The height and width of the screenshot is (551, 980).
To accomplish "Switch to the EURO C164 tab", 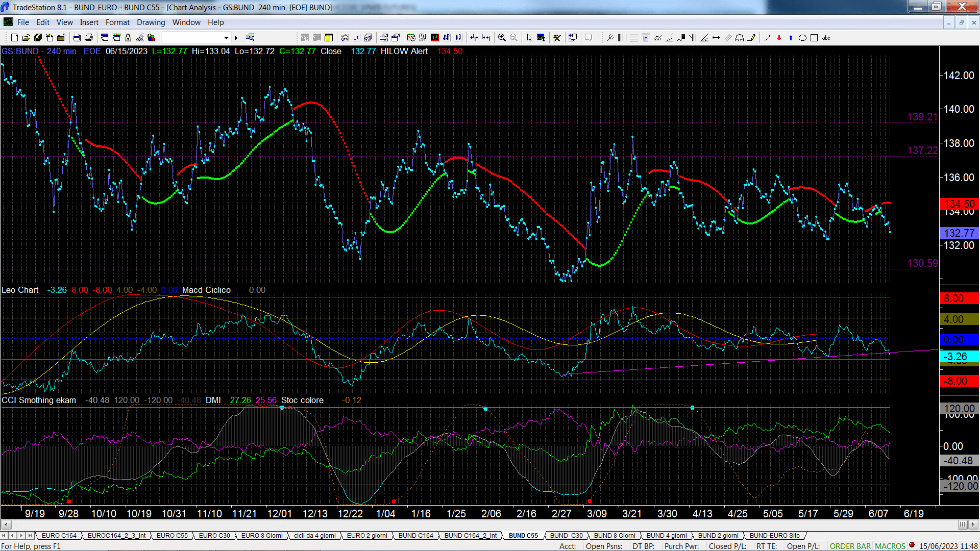I will coord(59,535).
